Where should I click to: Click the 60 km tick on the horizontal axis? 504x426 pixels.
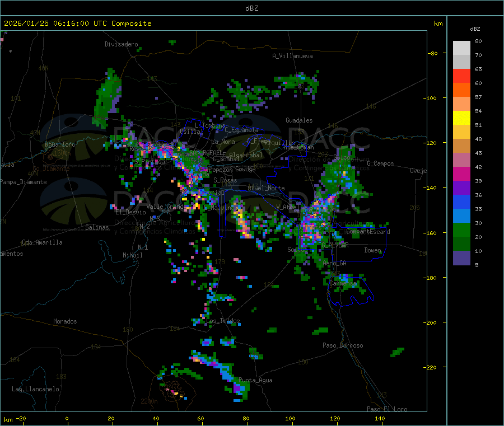tap(200, 418)
